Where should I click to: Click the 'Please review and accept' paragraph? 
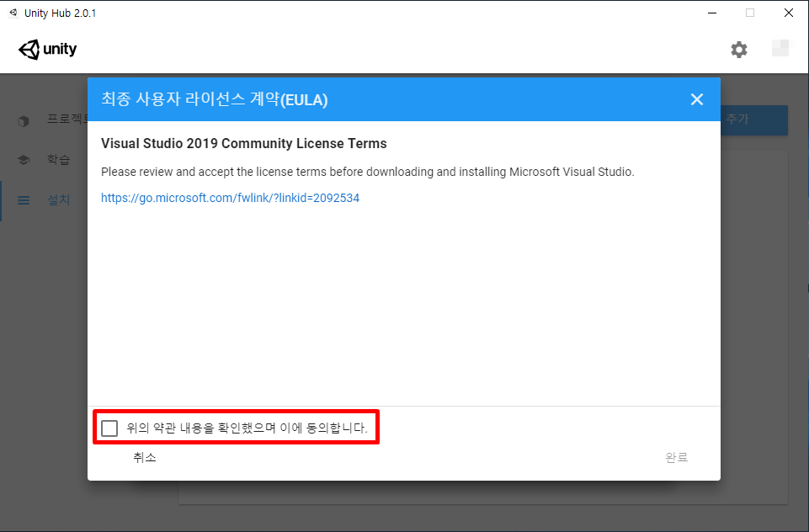click(367, 172)
